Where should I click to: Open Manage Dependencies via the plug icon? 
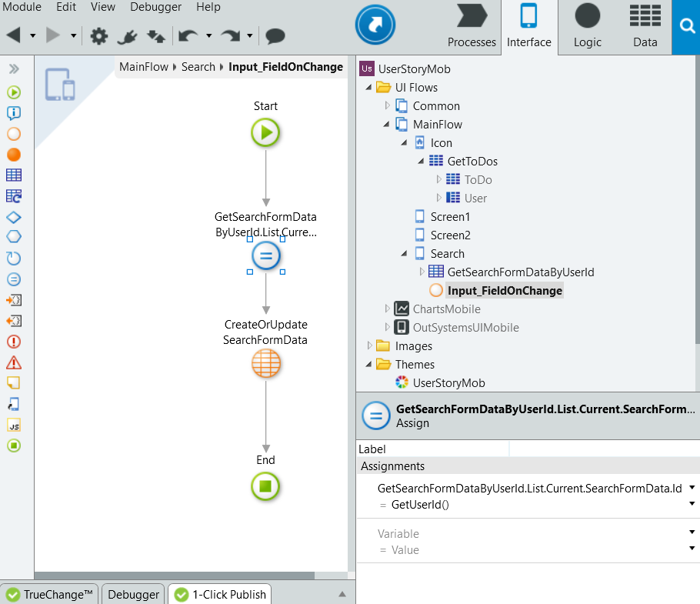click(x=128, y=36)
